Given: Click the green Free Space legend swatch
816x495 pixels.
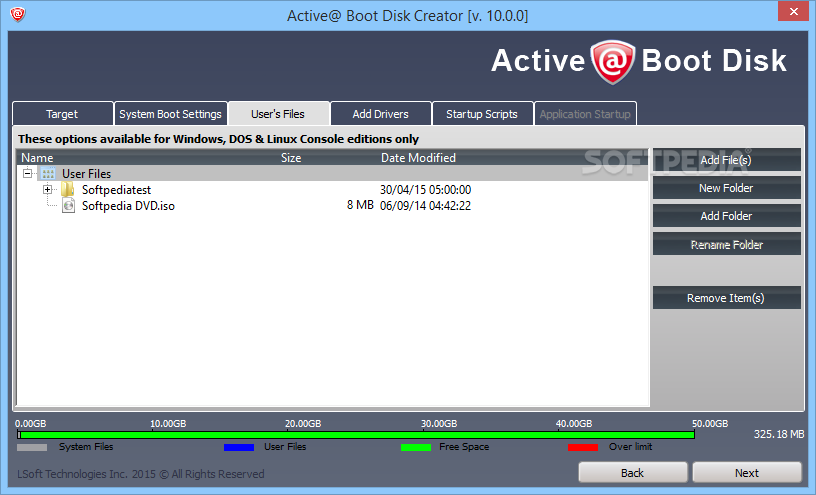Looking at the screenshot, I should coord(416,447).
